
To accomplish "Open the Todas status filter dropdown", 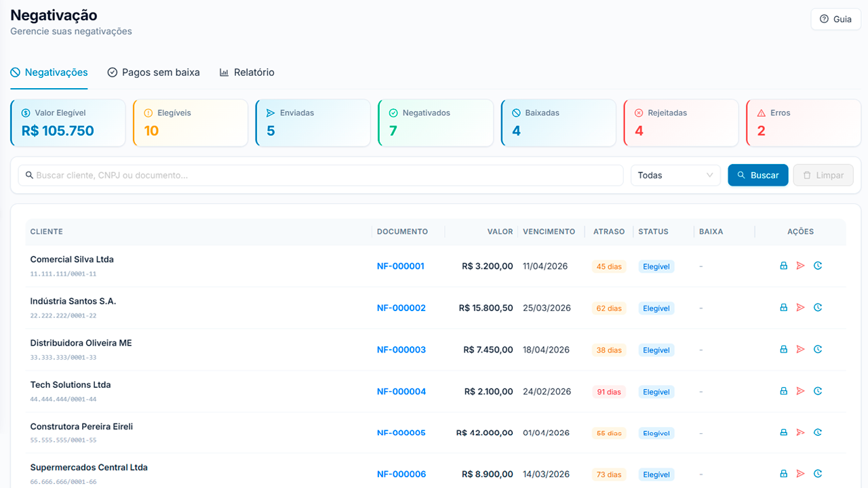I will tap(676, 175).
